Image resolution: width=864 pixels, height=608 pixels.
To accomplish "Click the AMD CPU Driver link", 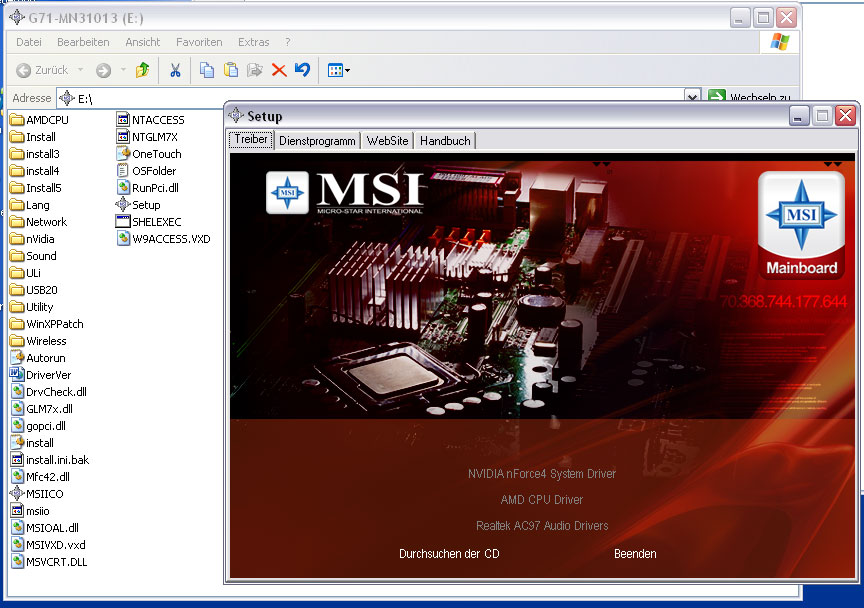I will click(542, 499).
